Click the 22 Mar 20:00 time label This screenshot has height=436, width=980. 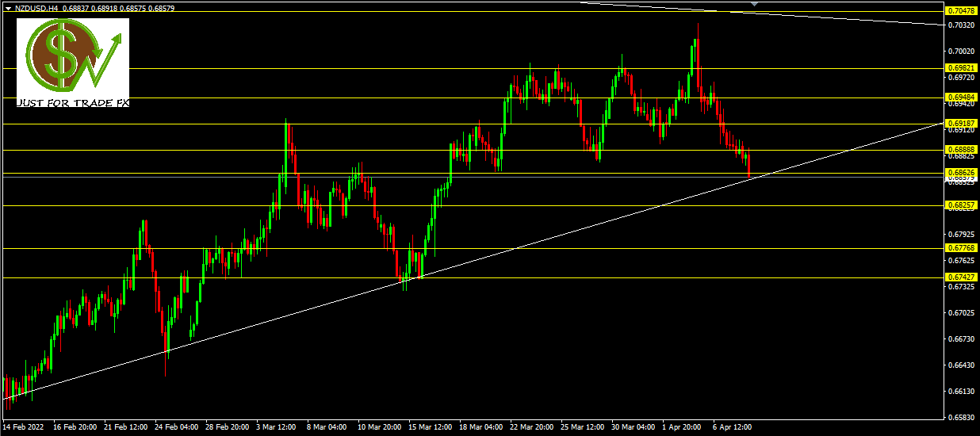tap(532, 427)
